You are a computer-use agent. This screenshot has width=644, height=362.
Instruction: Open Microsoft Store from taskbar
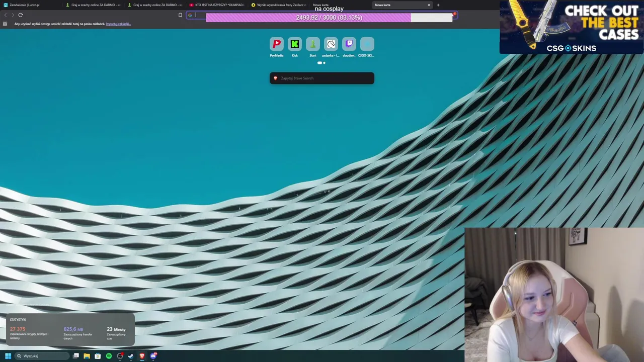pos(98,356)
